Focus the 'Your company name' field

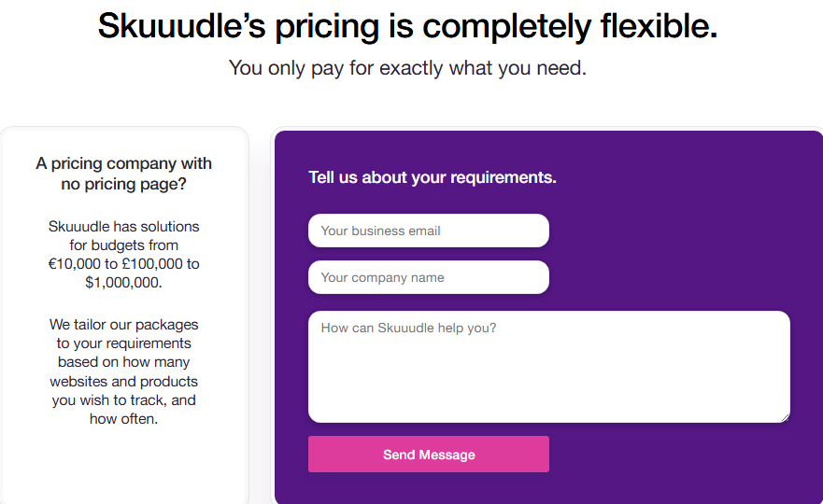point(428,277)
